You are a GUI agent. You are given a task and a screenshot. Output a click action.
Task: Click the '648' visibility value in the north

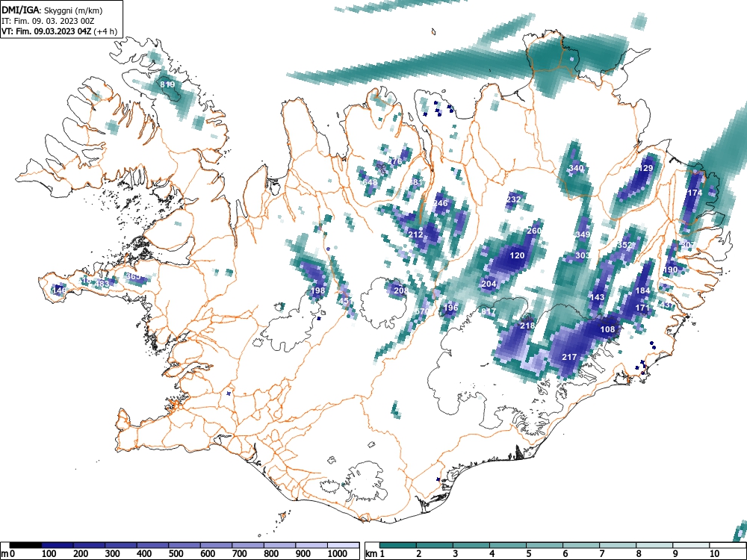click(370, 182)
